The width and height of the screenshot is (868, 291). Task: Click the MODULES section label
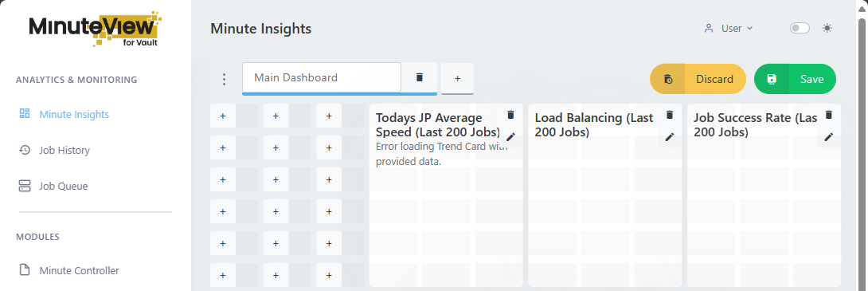(37, 237)
